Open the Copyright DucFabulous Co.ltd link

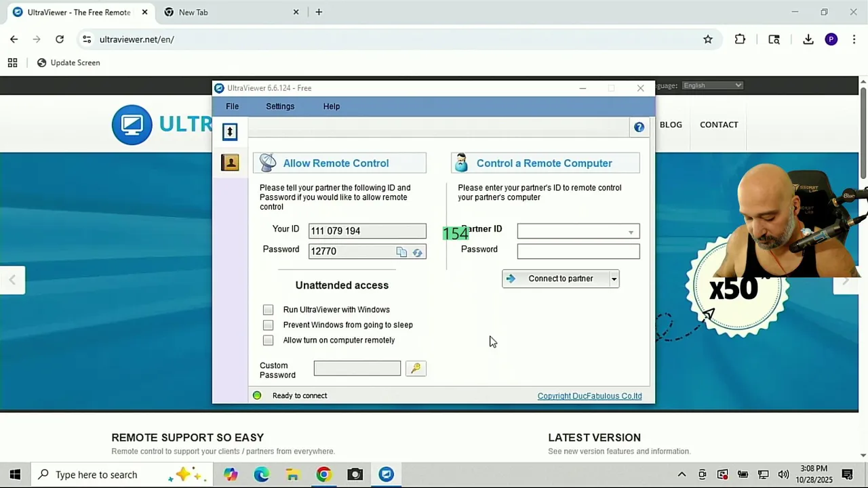[x=589, y=396]
